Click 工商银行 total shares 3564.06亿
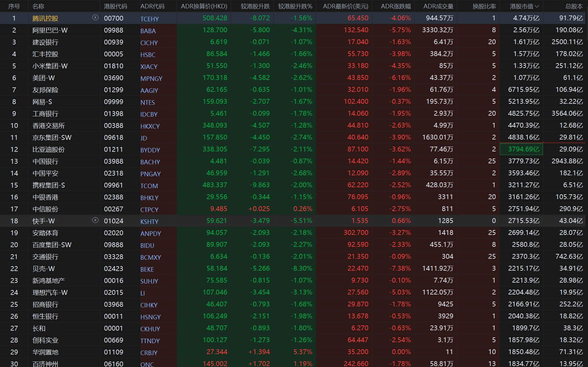The width and height of the screenshot is (588, 367). pos(567,113)
